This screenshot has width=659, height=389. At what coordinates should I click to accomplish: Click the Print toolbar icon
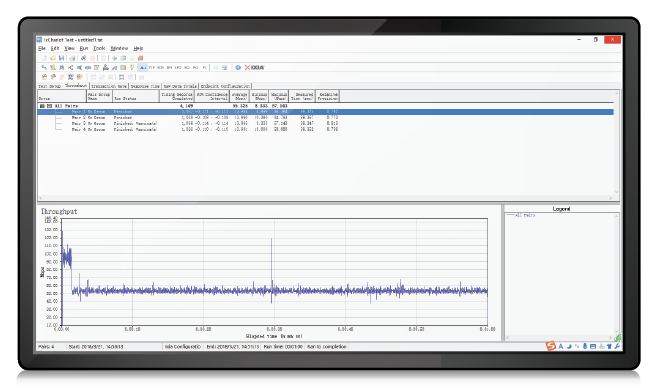[x=72, y=58]
